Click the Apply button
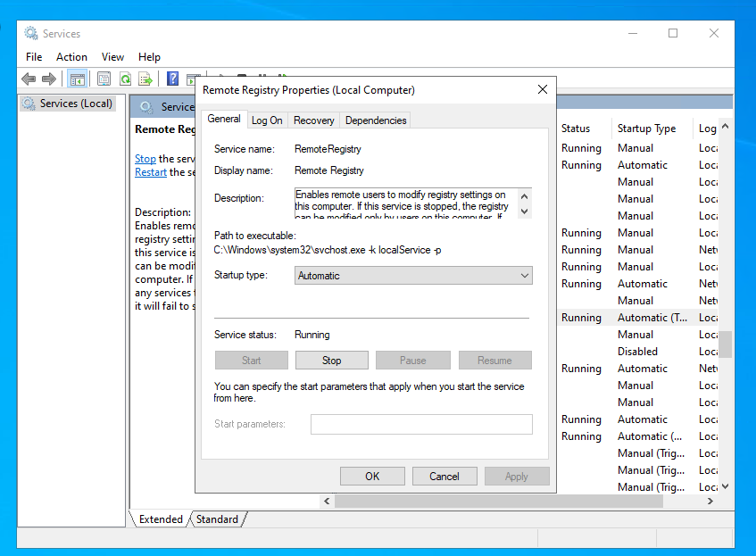Screen dimensions: 756x556 click(x=517, y=477)
